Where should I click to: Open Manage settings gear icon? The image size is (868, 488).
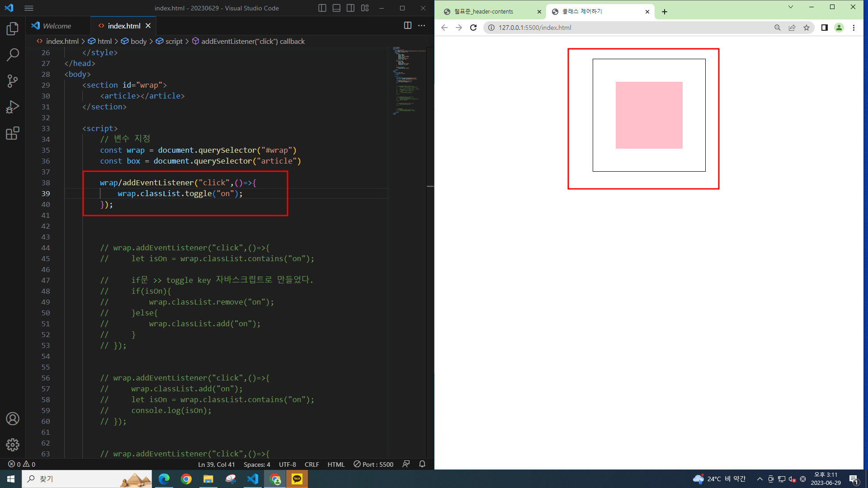tap(13, 445)
